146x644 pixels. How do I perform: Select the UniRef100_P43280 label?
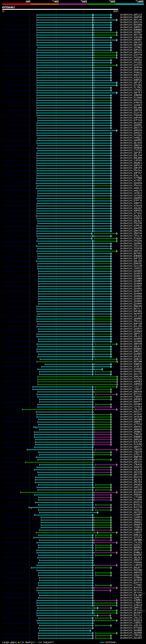[x=131, y=58]
